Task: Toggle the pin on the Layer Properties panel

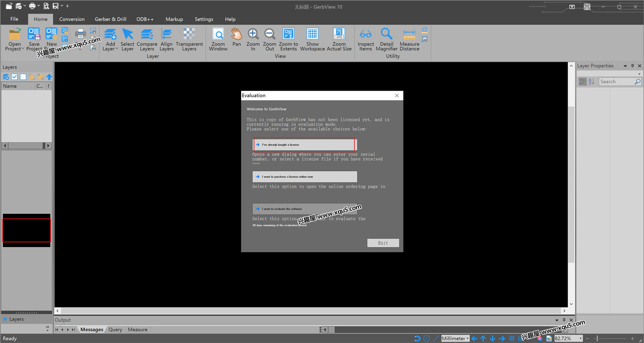Action: tap(632, 66)
